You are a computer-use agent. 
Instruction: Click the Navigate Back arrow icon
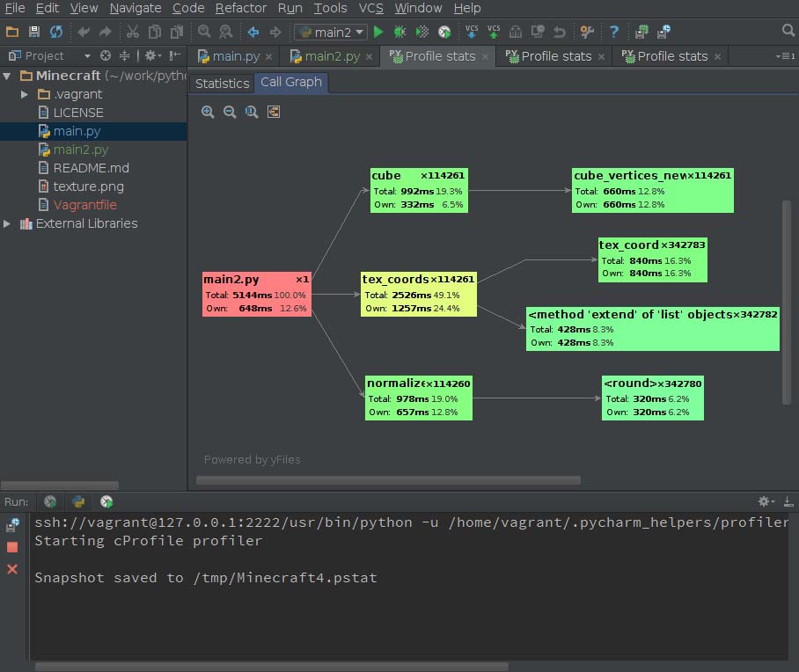253,32
